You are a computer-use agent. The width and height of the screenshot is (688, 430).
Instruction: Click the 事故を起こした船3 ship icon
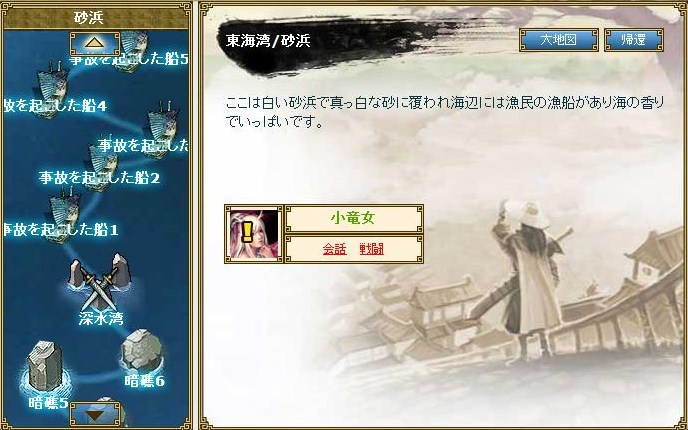162,127
